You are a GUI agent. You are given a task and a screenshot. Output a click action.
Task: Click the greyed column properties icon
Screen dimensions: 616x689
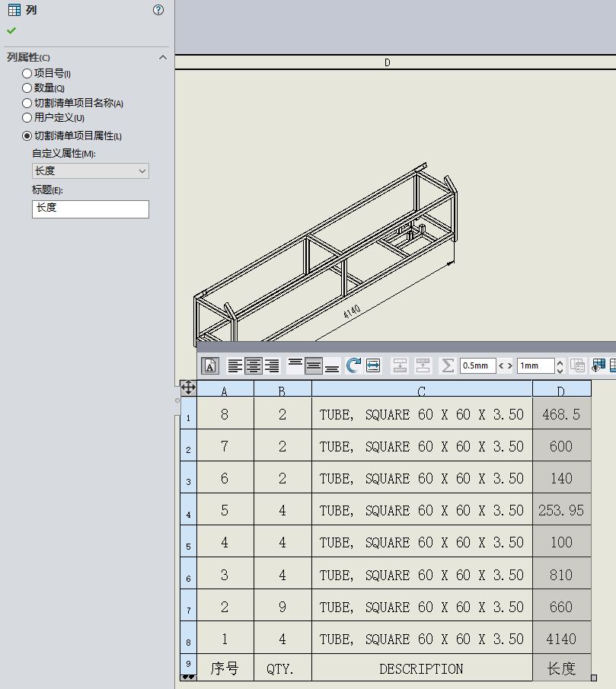click(x=577, y=365)
